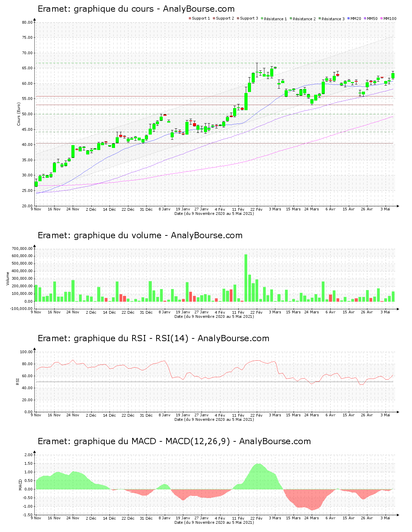The image size is (412, 532).
Task: Click the '3 Mai' date under the price chart
Action: tap(385, 209)
